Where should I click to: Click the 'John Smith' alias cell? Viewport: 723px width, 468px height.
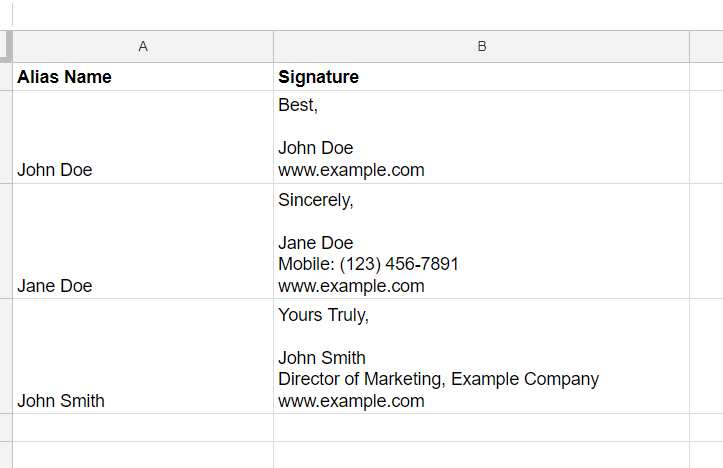pyautogui.click(x=143, y=356)
